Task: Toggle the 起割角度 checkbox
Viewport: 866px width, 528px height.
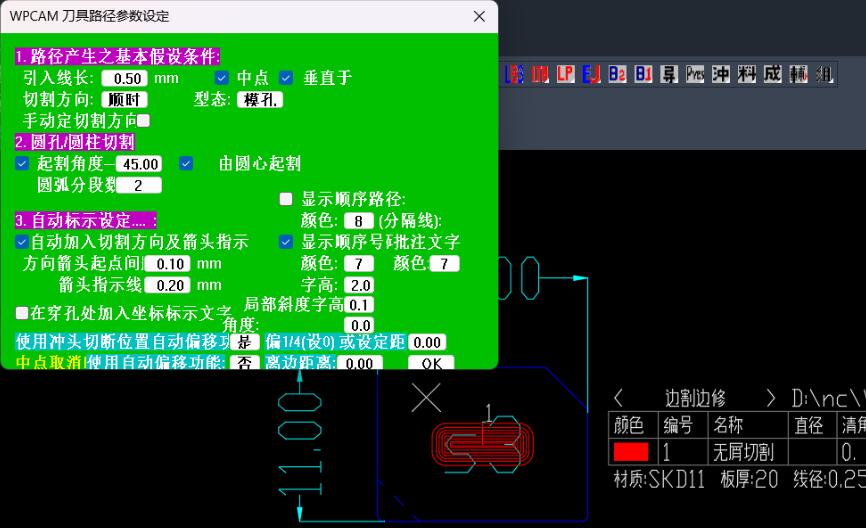Action: point(22,163)
